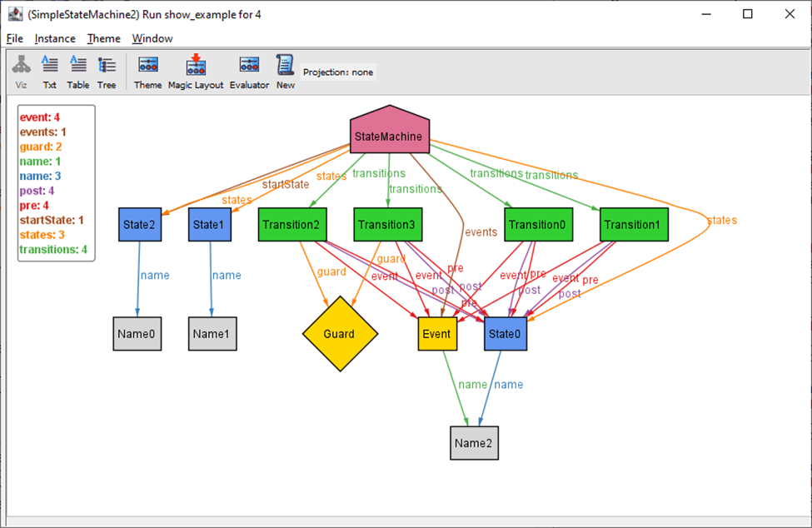Show the Tree view
Image resolution: width=812 pixels, height=528 pixels.
tap(107, 72)
